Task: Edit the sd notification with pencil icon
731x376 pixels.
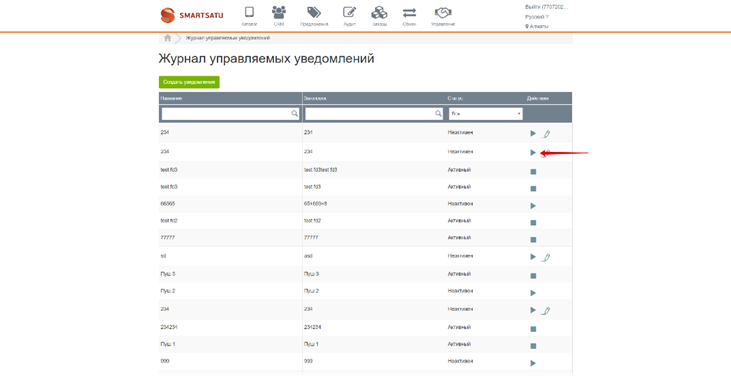Action: click(546, 257)
